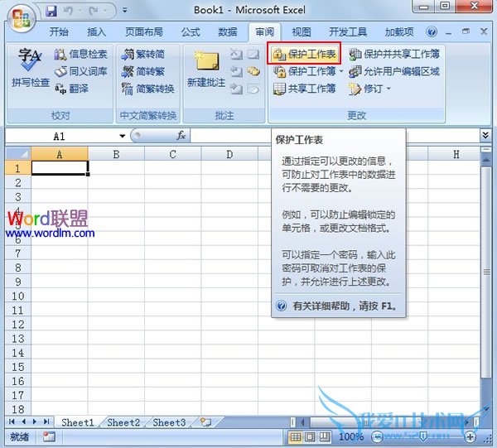Click 保护工作表 protect sheet

pos(304,54)
